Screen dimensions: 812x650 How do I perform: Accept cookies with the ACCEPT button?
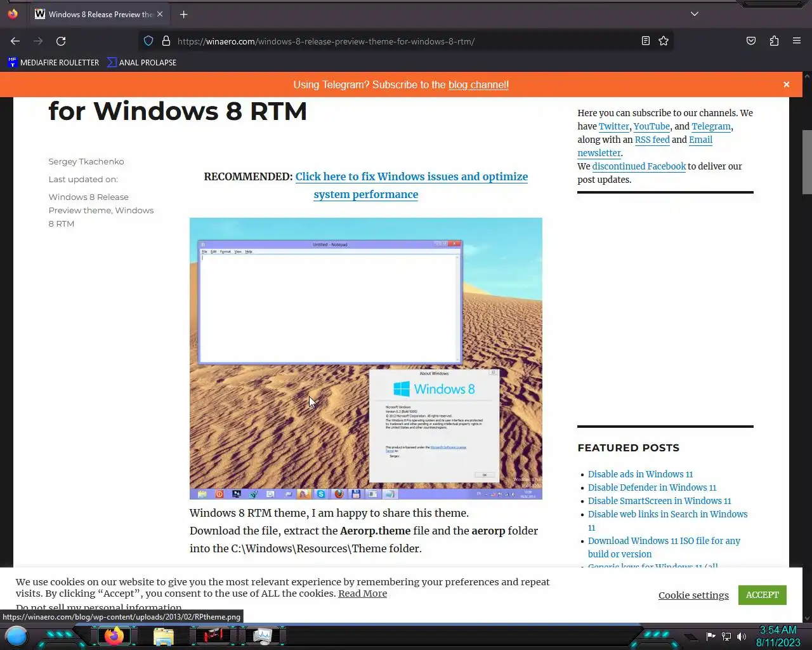[762, 595]
